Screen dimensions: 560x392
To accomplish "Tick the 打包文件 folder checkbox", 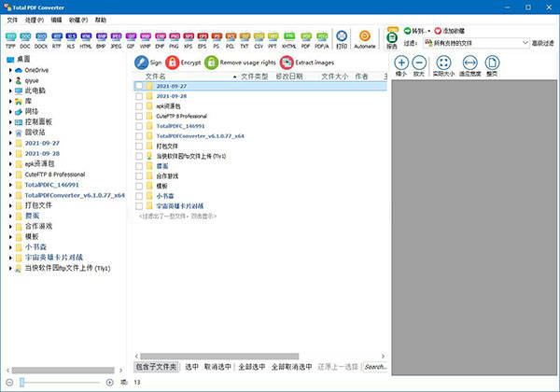I will (139, 146).
